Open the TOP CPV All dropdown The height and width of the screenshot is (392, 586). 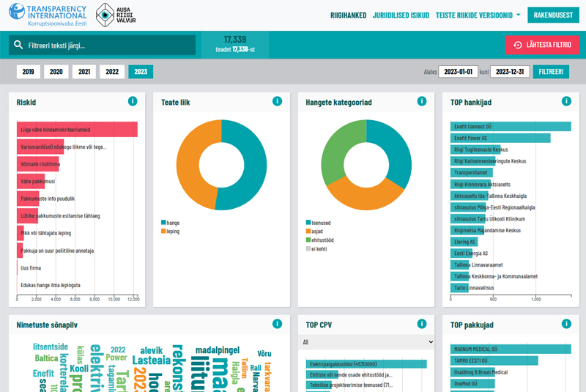(366, 342)
